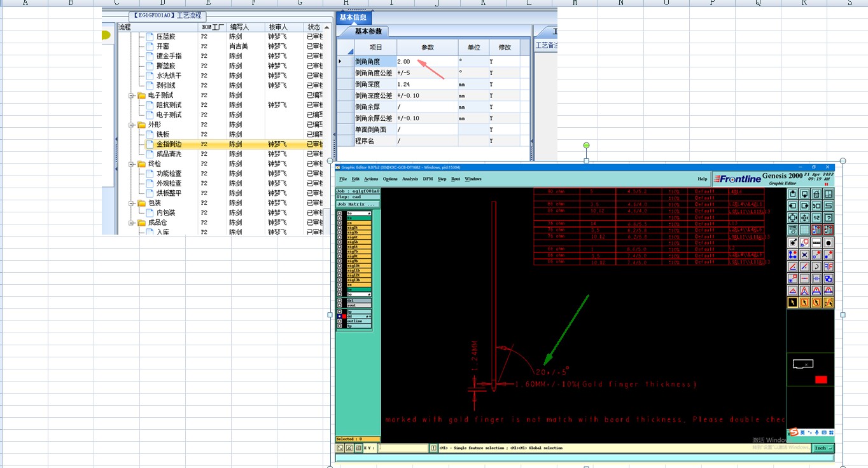The width and height of the screenshot is (868, 468).
Task: Click the Sogou input method S icon
Action: pyautogui.click(x=794, y=432)
